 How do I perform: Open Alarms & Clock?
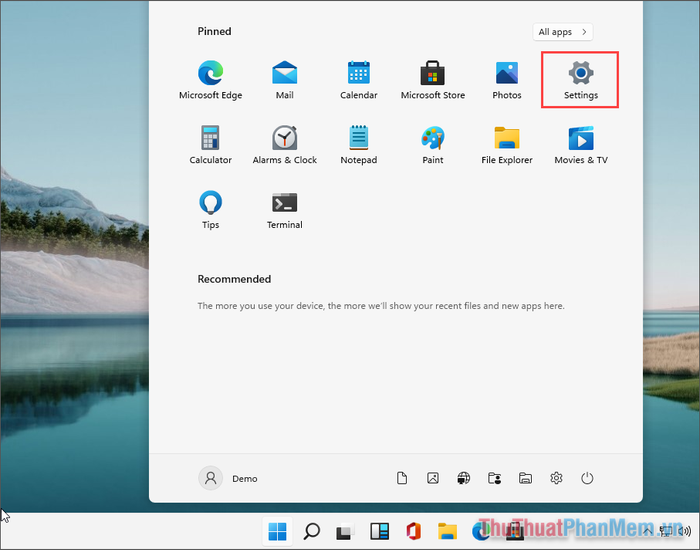[x=284, y=145]
